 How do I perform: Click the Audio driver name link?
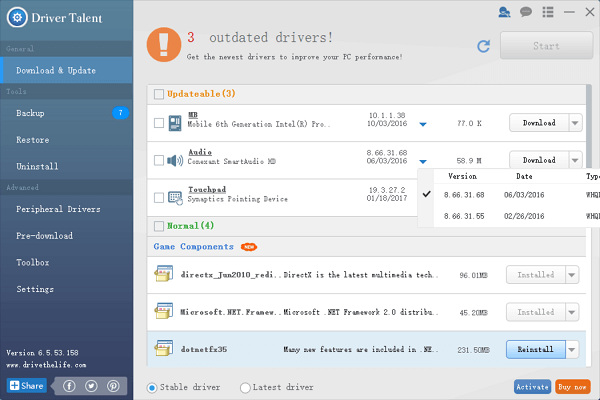pyautogui.click(x=200, y=152)
